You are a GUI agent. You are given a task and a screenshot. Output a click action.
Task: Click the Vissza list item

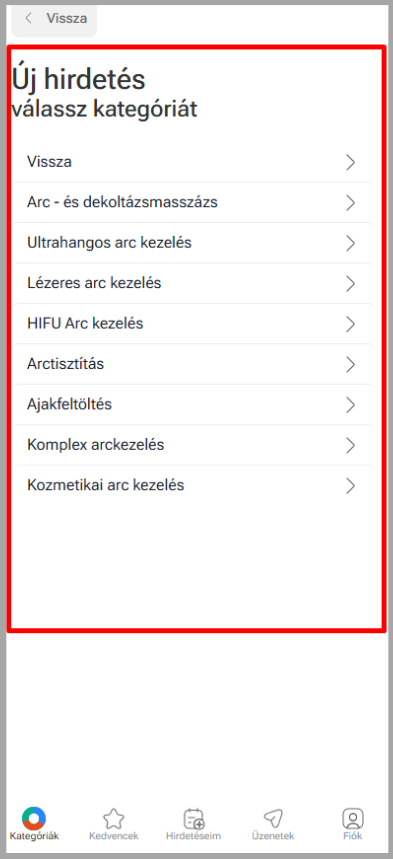point(193,162)
